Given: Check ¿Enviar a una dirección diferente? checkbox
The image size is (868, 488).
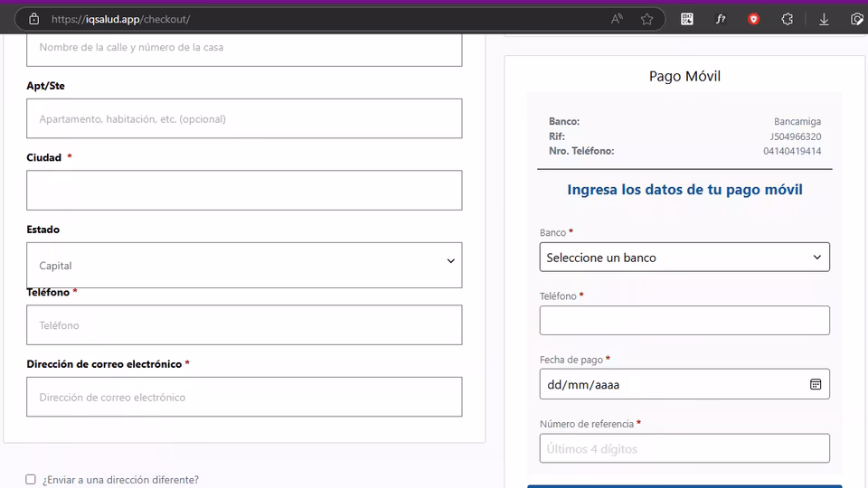Looking at the screenshot, I should 31,479.
